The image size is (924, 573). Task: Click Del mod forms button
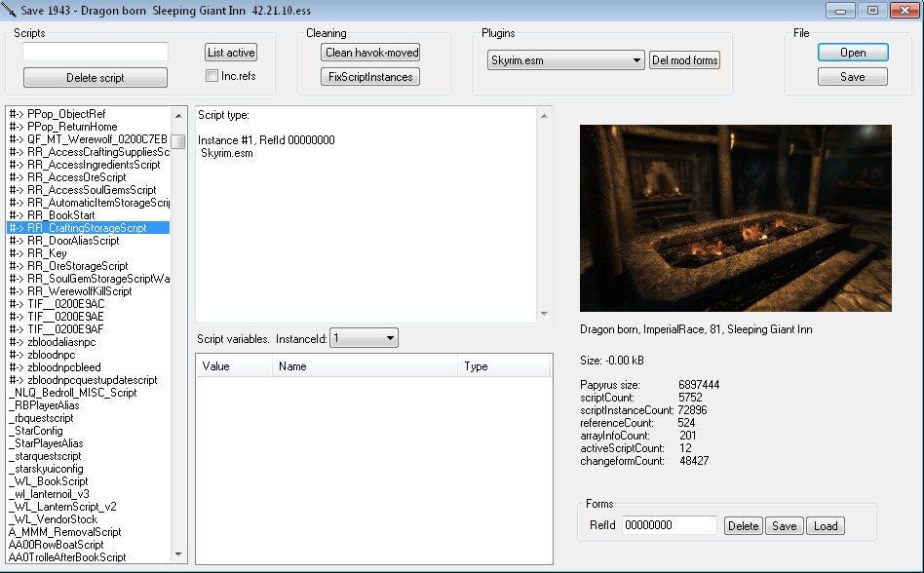(x=684, y=60)
